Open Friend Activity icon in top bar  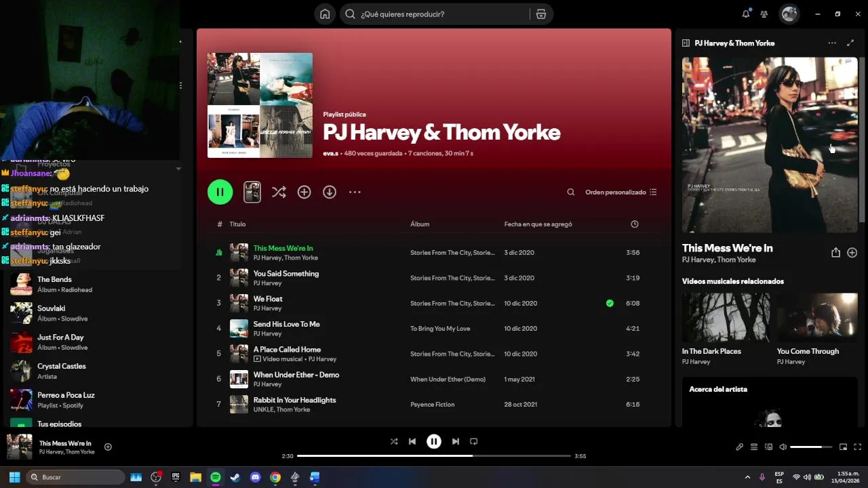coord(764,14)
